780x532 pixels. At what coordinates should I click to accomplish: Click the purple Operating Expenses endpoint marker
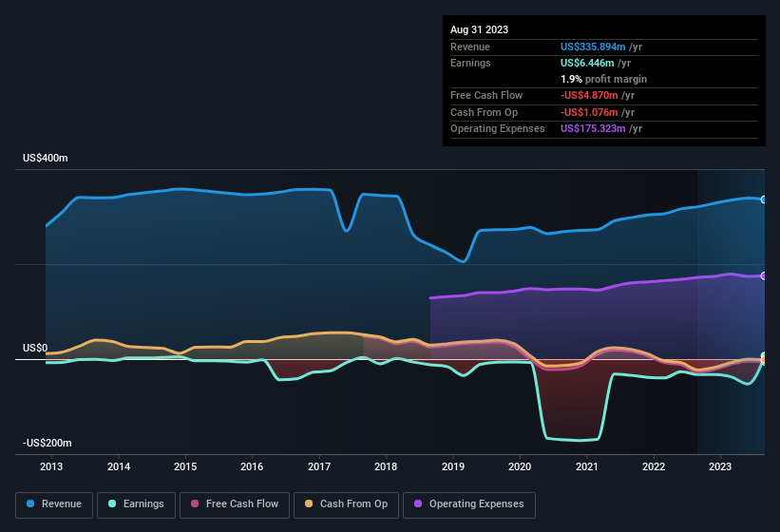coord(764,275)
